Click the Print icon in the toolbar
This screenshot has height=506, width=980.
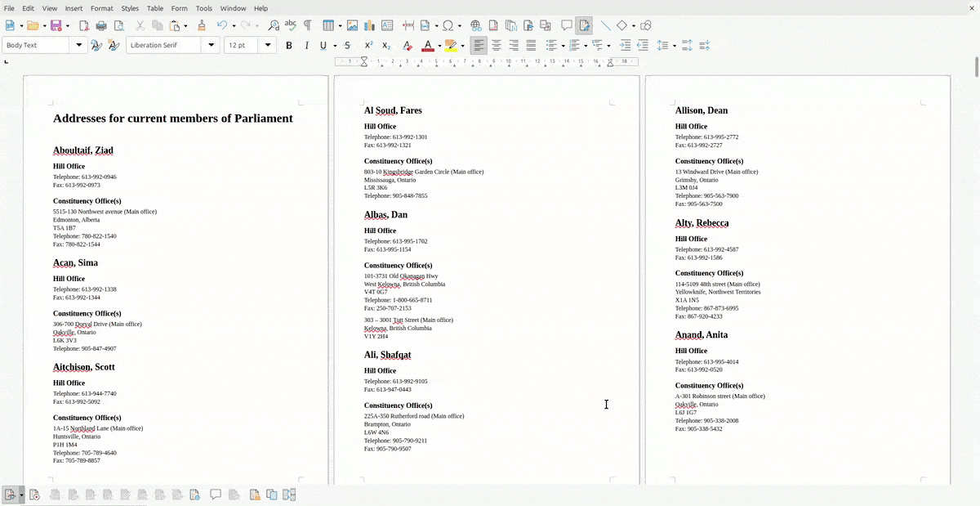pos(101,25)
